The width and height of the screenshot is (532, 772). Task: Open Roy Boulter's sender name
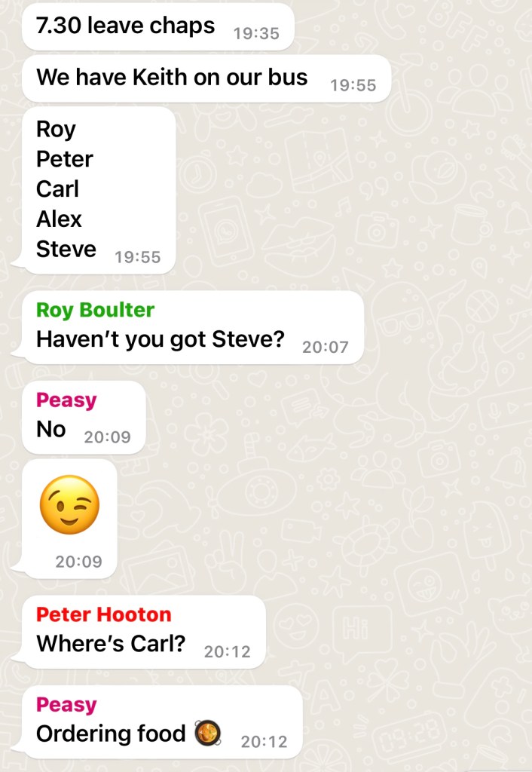95,310
